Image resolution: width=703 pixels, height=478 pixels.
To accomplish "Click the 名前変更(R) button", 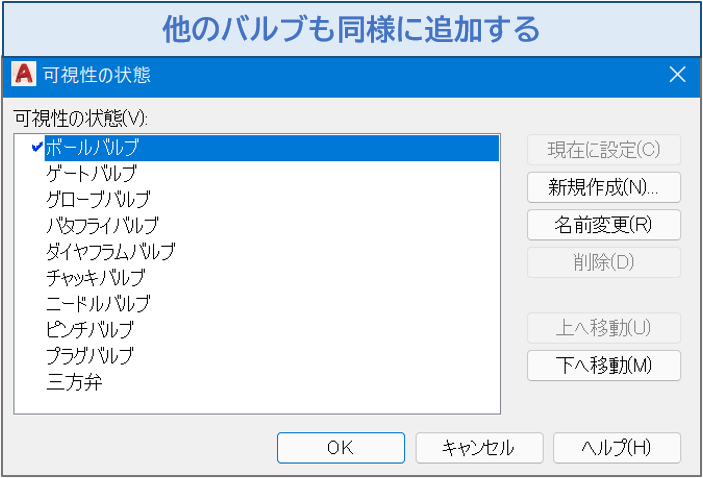I will click(x=603, y=225).
